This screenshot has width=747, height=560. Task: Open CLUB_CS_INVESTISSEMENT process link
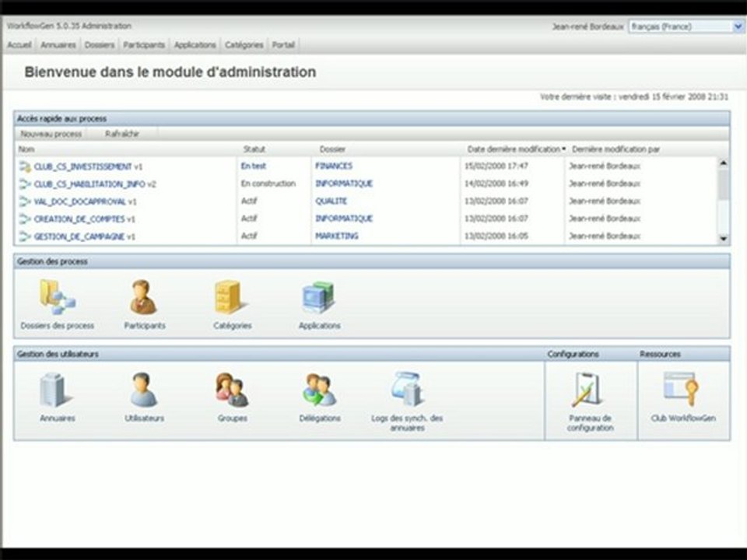click(83, 166)
